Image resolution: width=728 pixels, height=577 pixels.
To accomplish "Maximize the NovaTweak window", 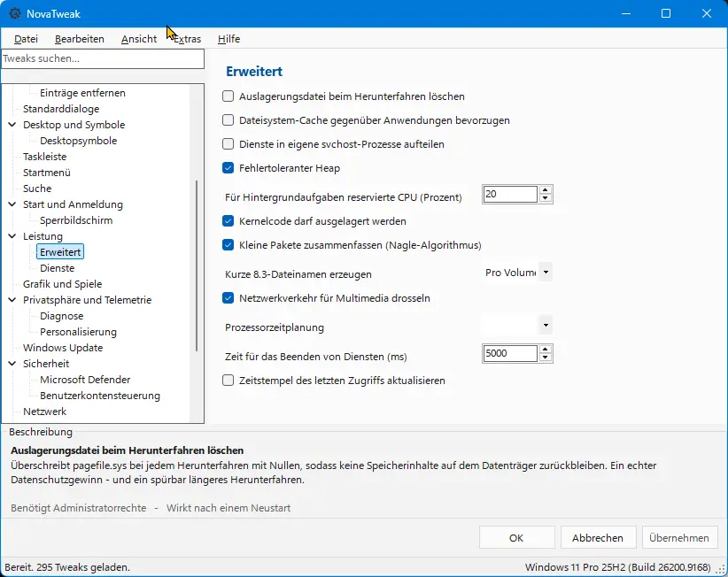I will pyautogui.click(x=666, y=13).
